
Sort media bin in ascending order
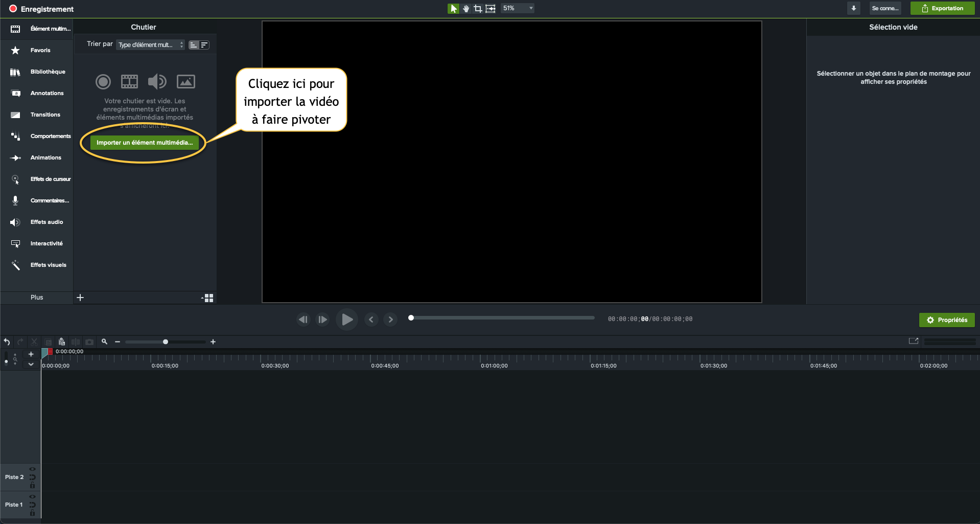tap(193, 45)
